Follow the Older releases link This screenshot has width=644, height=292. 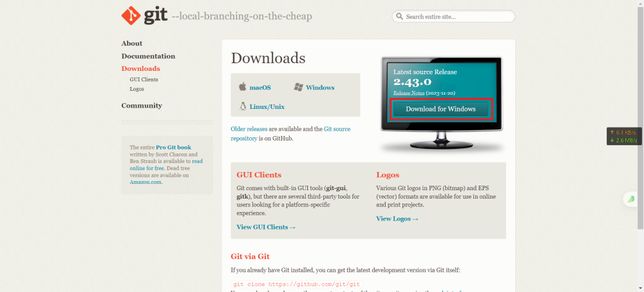249,129
